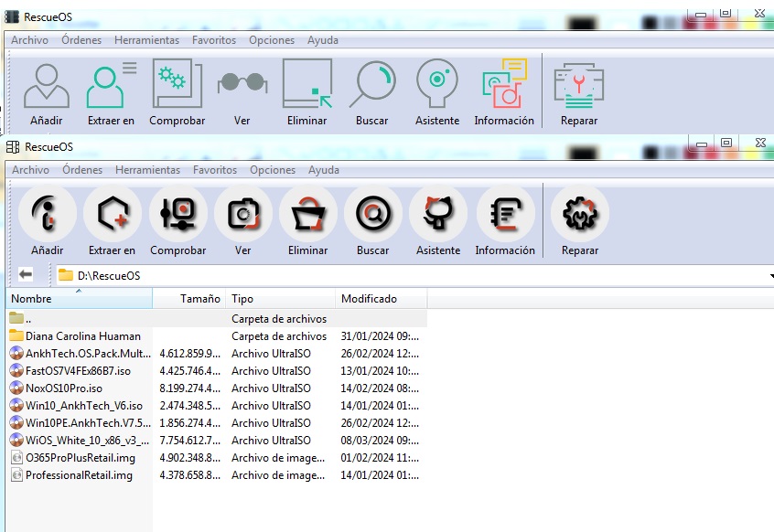Click size cell '2.474.348.5...'
Viewport: 774px width, 532px height.
(189, 406)
